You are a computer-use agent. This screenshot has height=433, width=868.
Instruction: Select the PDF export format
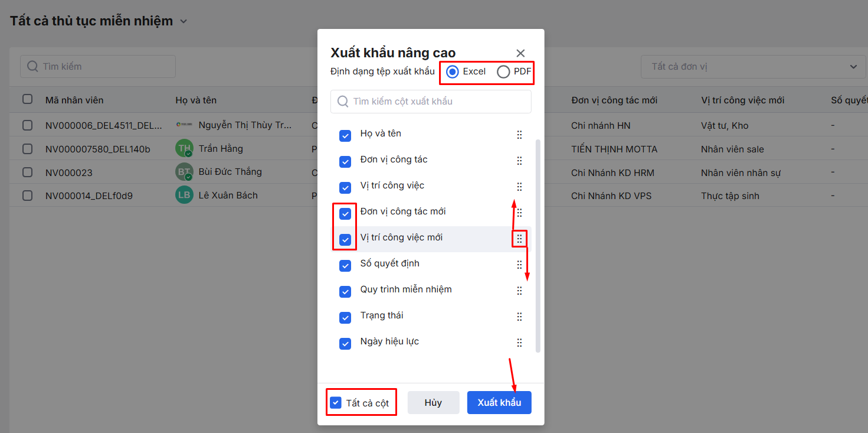(x=503, y=72)
